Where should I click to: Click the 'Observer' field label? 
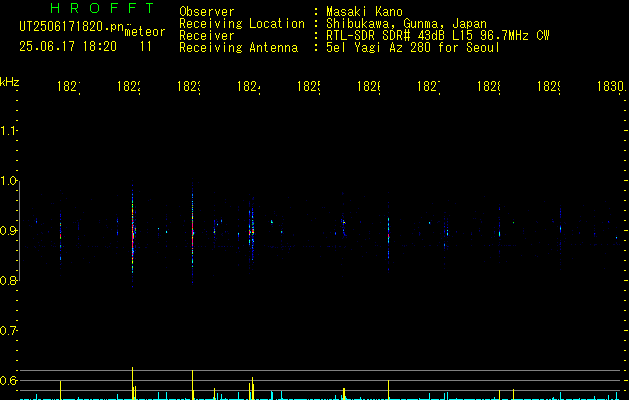click(x=207, y=12)
